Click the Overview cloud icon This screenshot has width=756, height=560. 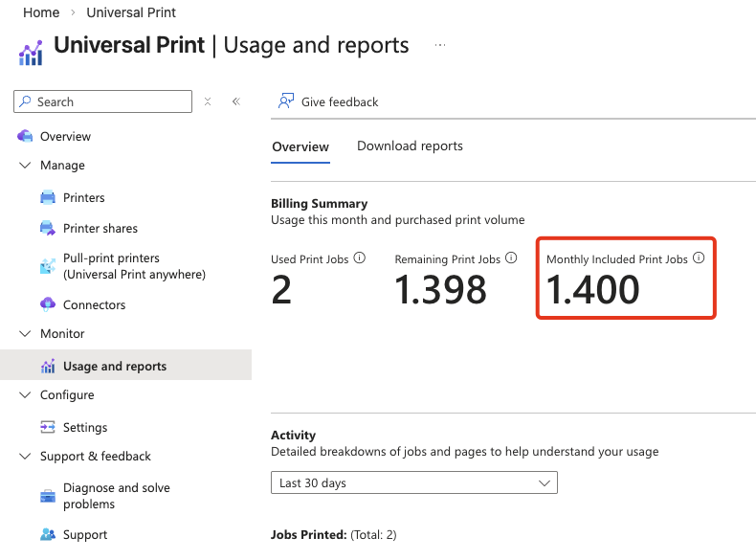(25, 136)
